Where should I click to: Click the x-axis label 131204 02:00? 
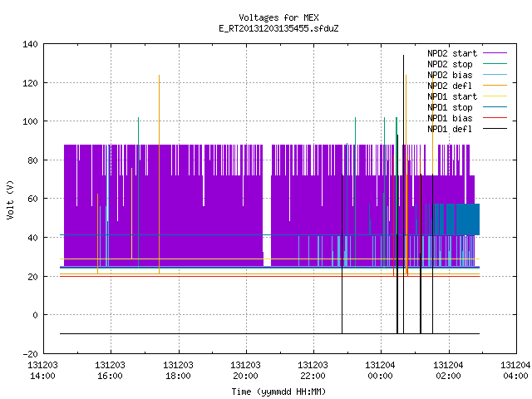click(x=448, y=371)
